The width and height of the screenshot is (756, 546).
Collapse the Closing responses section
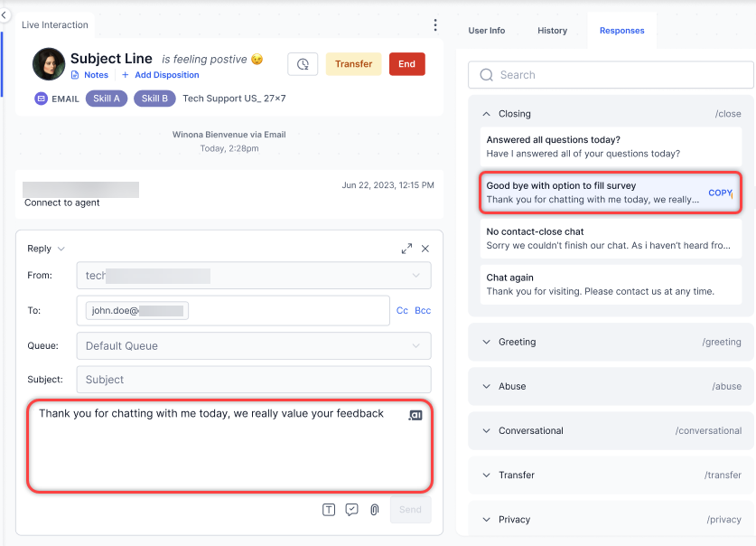487,114
